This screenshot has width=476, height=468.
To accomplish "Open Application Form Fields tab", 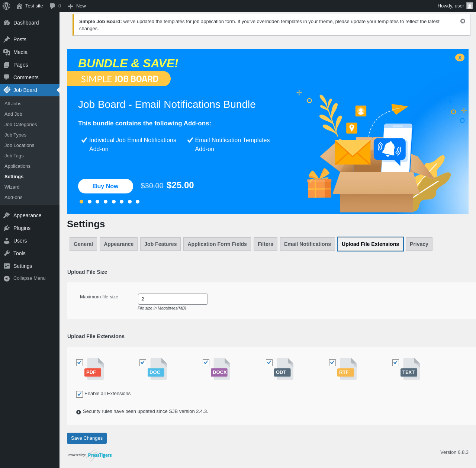I will (217, 244).
